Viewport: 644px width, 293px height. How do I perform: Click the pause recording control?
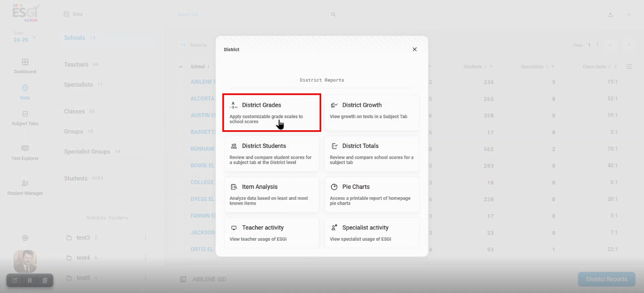(30, 280)
